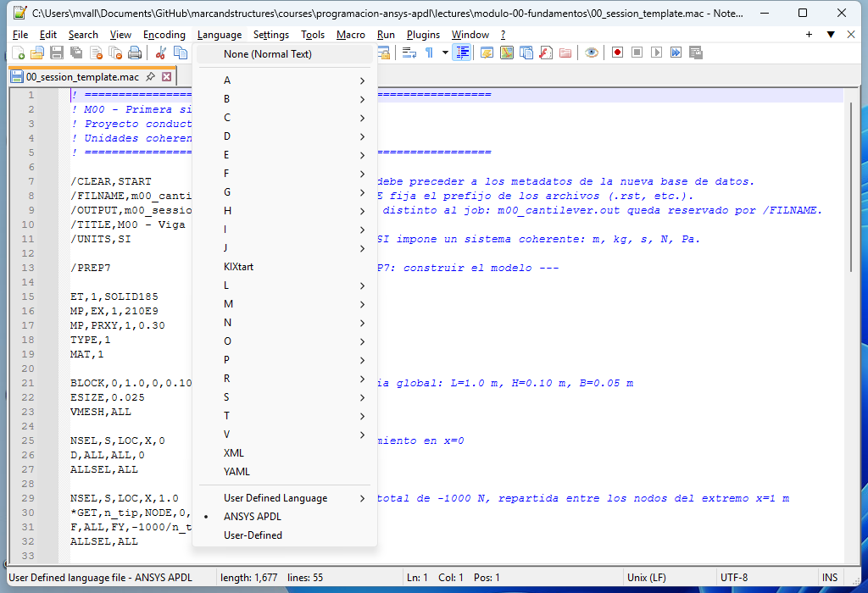
Task: Click line number 20 in the margin
Action: tap(28, 369)
